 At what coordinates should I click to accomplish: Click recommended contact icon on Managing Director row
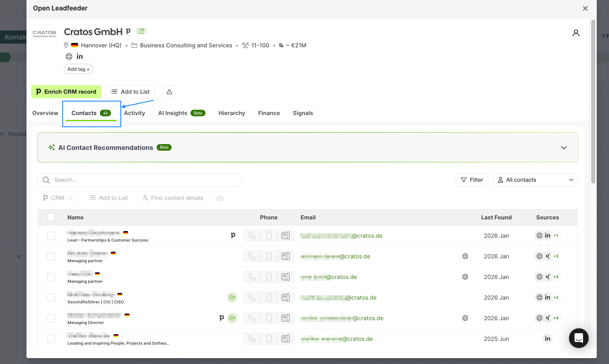click(232, 318)
